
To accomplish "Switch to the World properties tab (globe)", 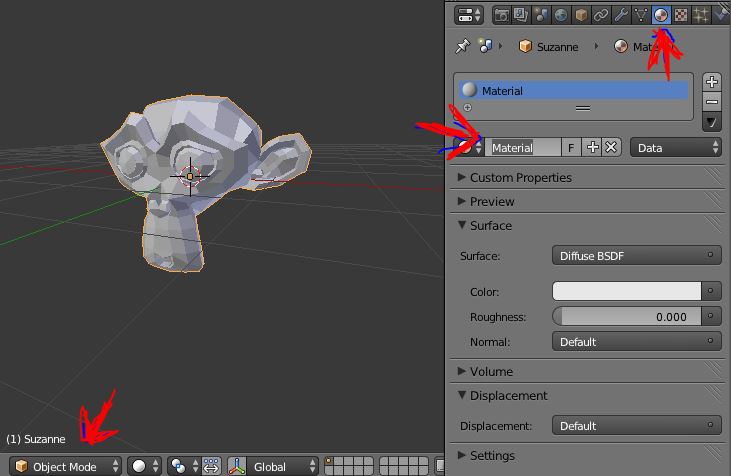I will click(x=561, y=15).
